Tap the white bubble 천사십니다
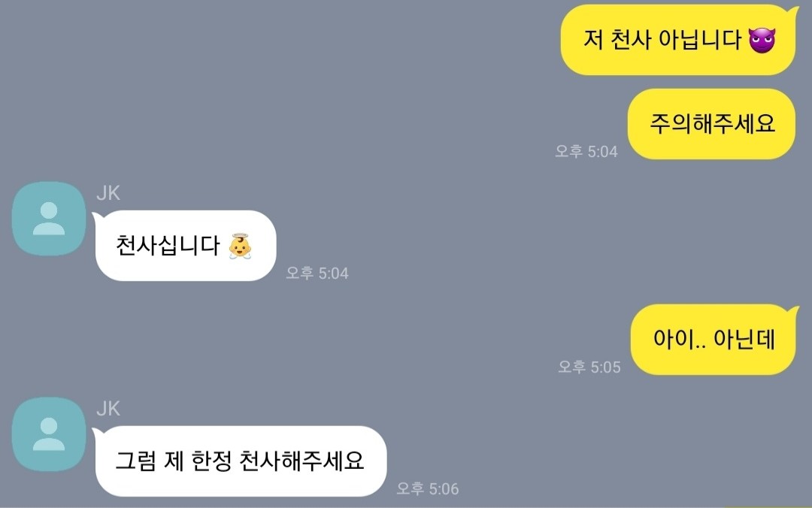The image size is (812, 508). (184, 246)
